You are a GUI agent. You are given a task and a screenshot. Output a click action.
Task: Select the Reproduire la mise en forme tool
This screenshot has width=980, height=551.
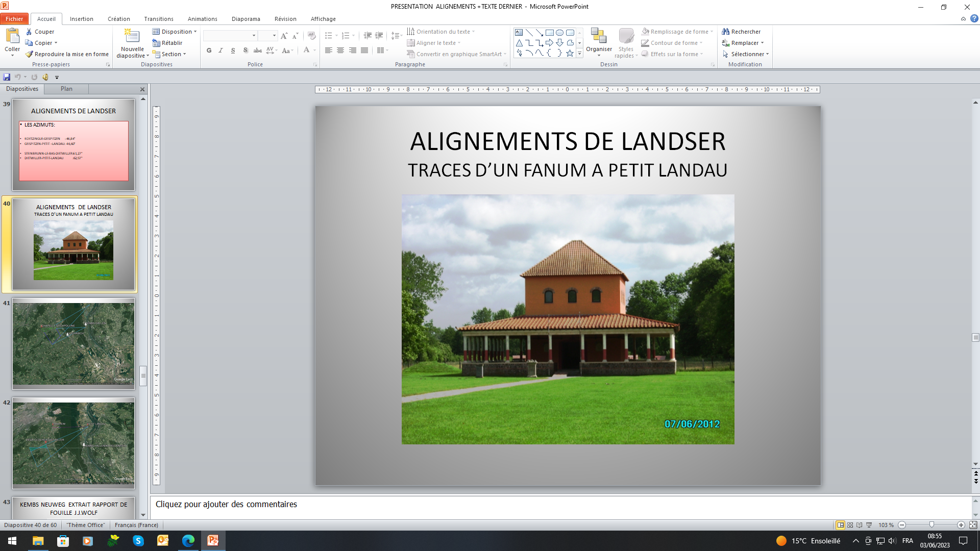point(66,54)
